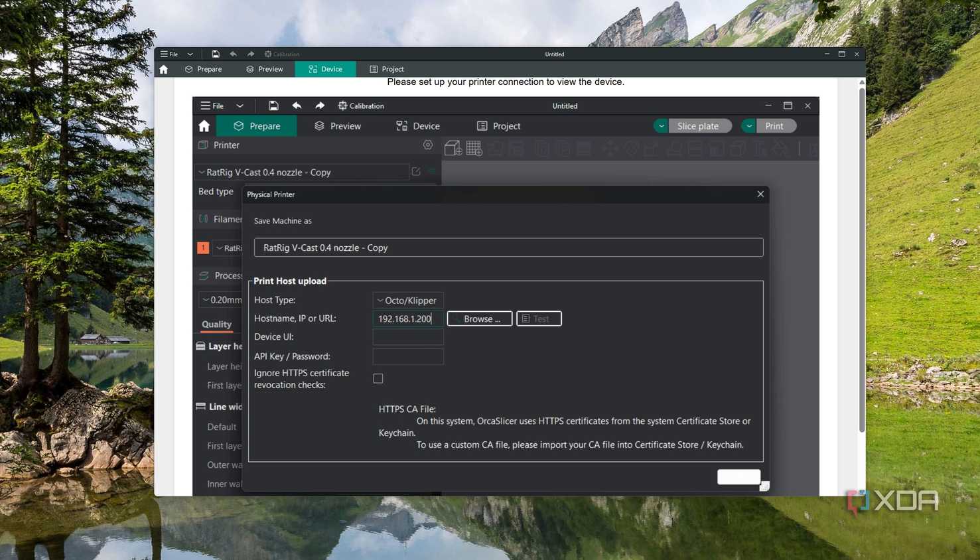Switch to the Prepare tab in the inner window
980x560 pixels.
(x=257, y=126)
